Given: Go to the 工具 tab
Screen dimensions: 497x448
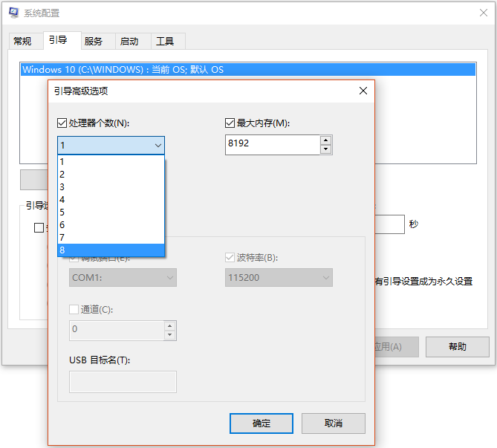Looking at the screenshot, I should 165,41.
